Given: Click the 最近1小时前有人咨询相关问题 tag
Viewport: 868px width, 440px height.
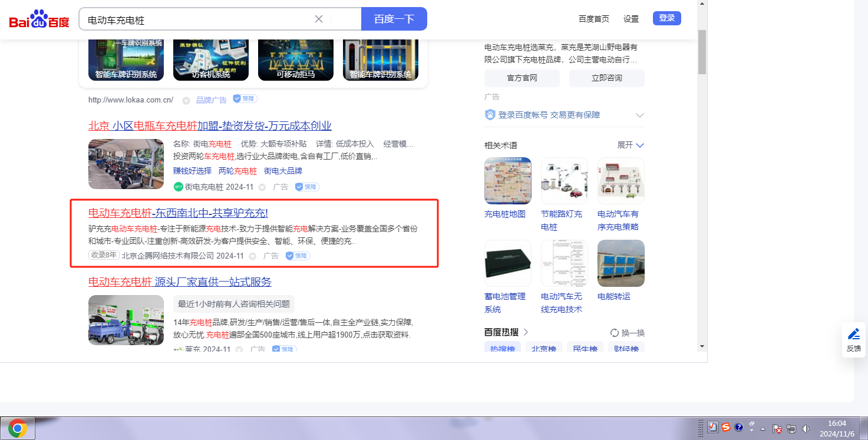Looking at the screenshot, I should 234,304.
